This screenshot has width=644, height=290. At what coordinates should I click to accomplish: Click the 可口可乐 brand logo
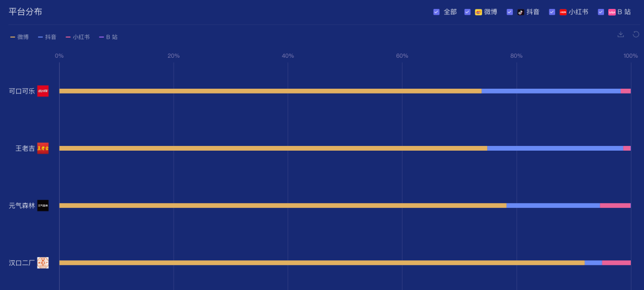[43, 91]
